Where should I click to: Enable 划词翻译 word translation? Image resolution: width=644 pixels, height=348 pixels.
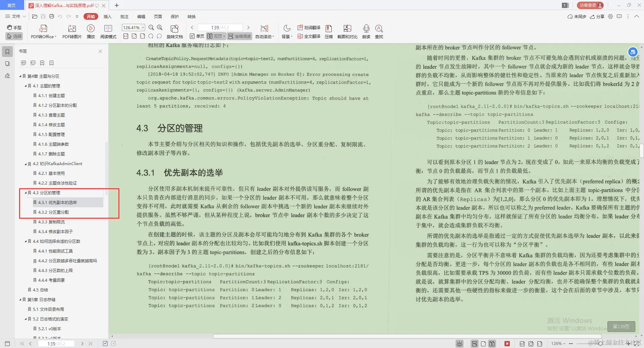(309, 27)
